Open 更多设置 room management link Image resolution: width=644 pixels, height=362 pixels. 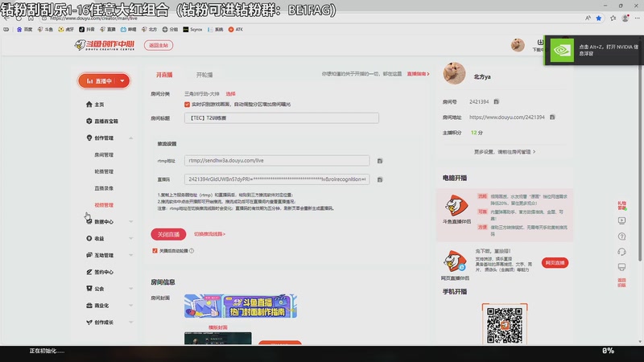[x=505, y=152]
